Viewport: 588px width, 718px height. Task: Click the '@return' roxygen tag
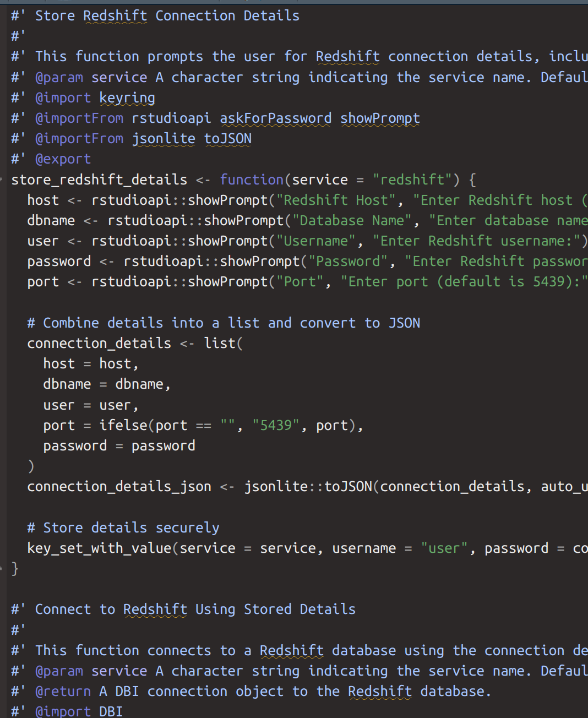tap(63, 692)
